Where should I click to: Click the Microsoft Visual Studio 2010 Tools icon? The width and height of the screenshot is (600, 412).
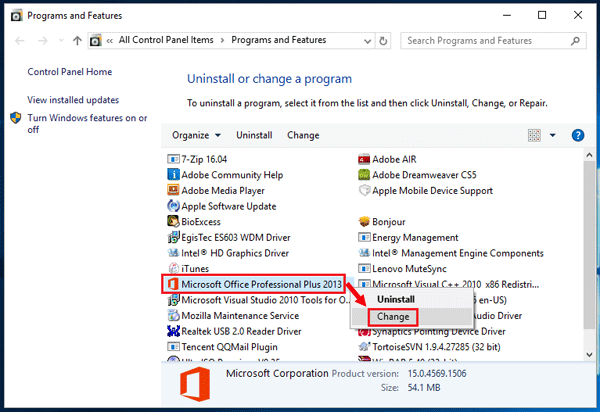tap(173, 300)
